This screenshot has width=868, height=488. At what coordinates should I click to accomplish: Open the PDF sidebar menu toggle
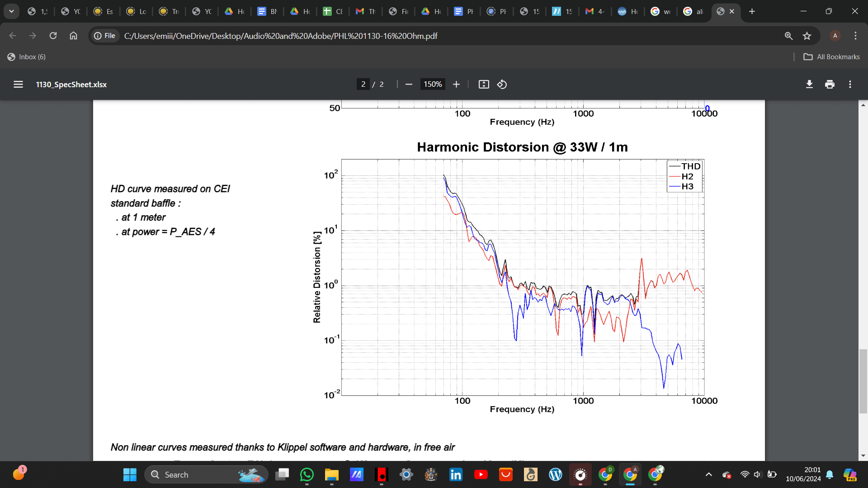(18, 84)
